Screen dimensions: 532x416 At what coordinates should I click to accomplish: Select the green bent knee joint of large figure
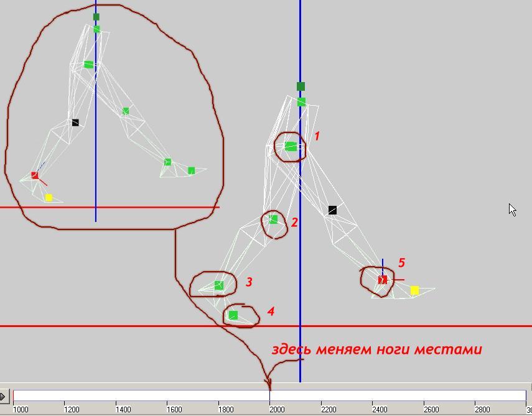coord(273,220)
